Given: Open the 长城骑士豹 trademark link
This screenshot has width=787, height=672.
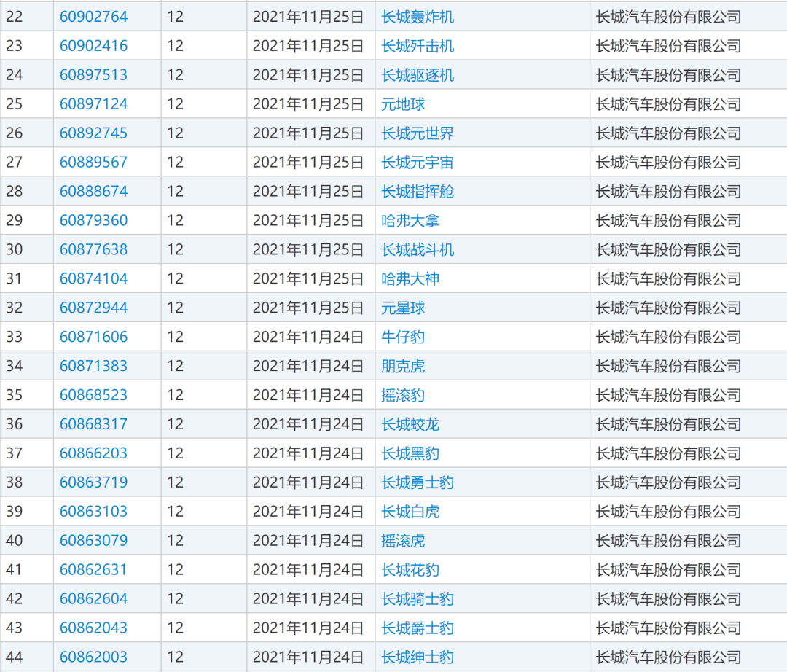Looking at the screenshot, I should (418, 598).
